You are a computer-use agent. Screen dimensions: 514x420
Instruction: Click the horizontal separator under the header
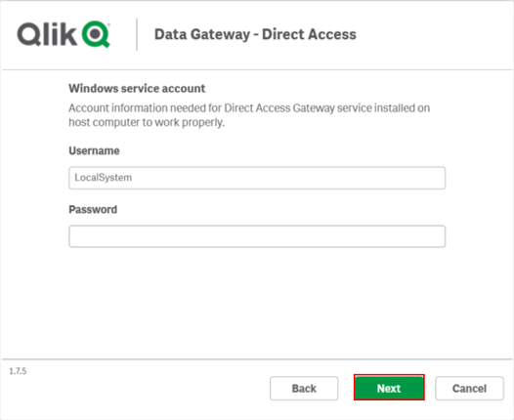pyautogui.click(x=257, y=69)
